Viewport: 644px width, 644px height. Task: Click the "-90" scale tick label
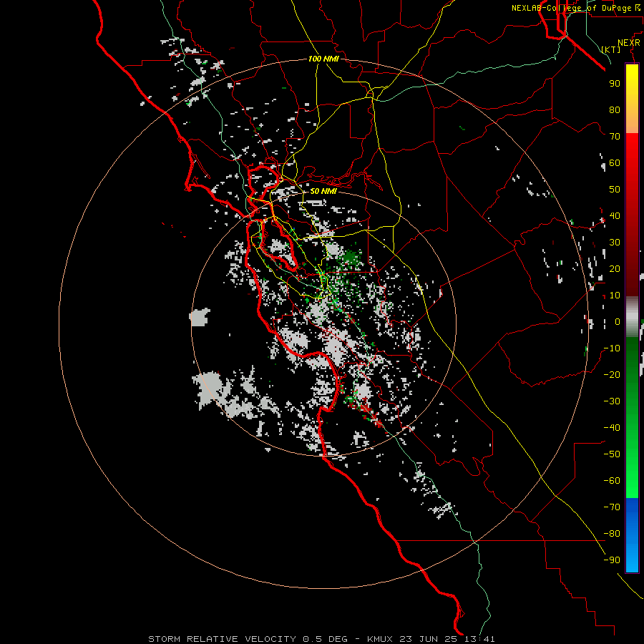pyautogui.click(x=612, y=560)
